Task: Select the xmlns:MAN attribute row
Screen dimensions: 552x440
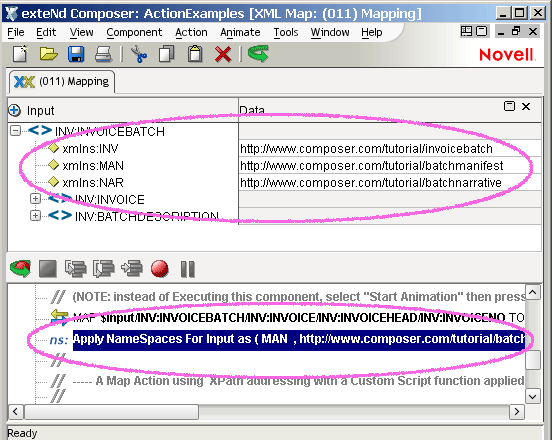Action: pyautogui.click(x=93, y=166)
